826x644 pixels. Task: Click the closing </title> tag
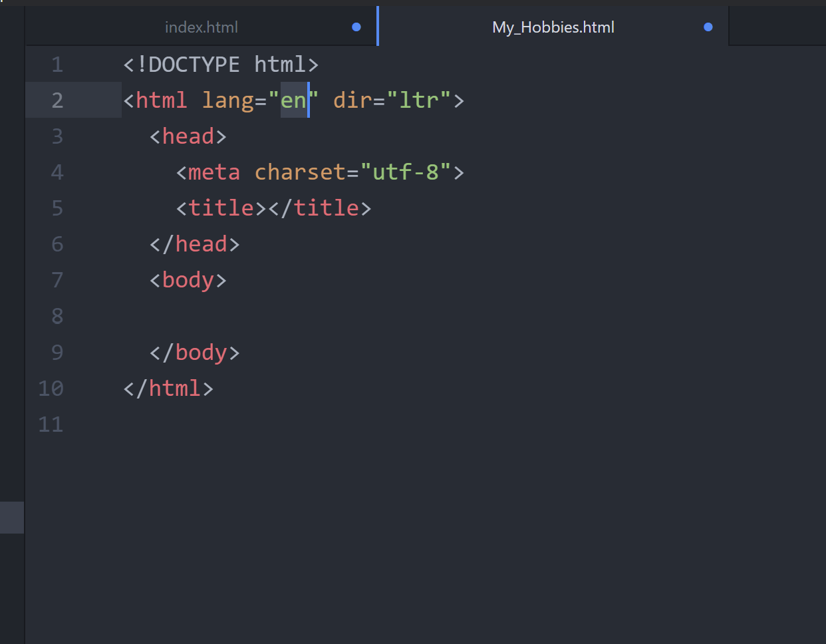pyautogui.click(x=320, y=208)
